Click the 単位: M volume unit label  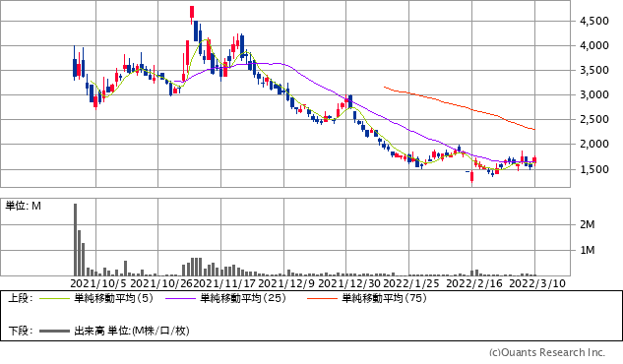(x=23, y=206)
